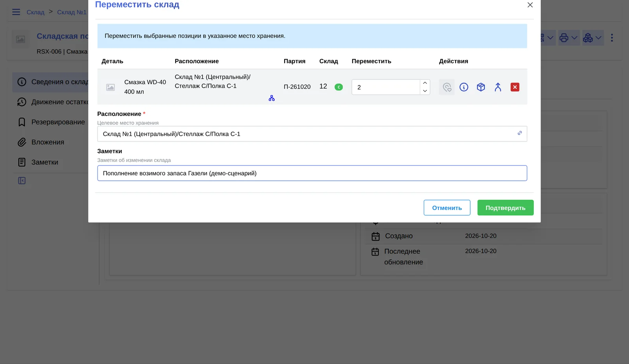Increase move quantity with up arrow
The width and height of the screenshot is (629, 364).
pos(425,83)
